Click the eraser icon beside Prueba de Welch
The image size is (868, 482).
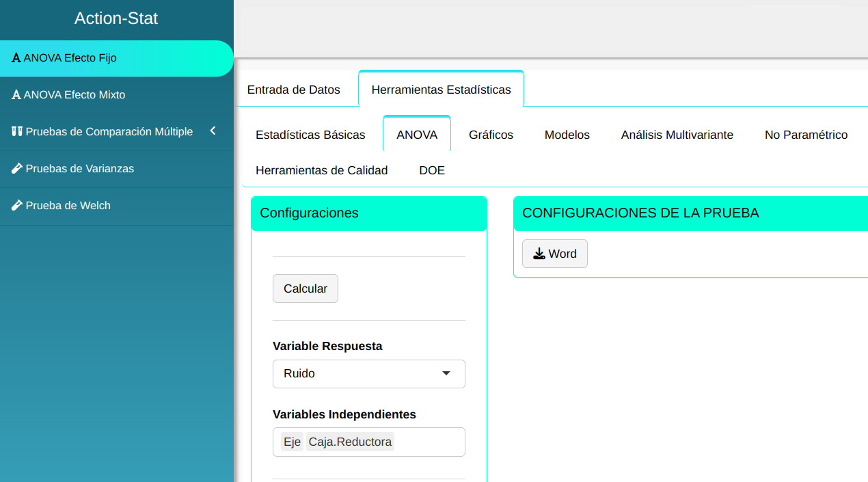pos(17,206)
